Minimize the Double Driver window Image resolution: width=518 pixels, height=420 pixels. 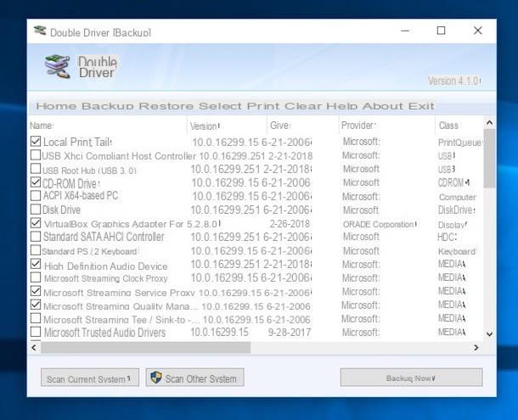pos(405,31)
